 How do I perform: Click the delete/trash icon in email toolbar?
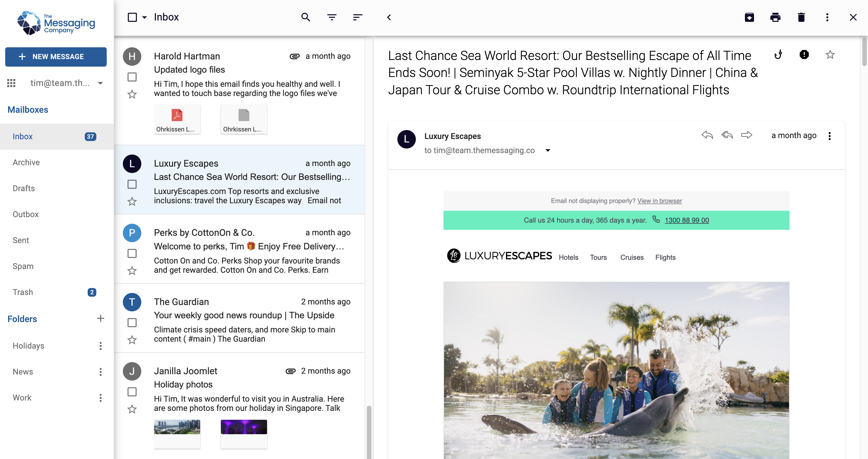tap(801, 17)
